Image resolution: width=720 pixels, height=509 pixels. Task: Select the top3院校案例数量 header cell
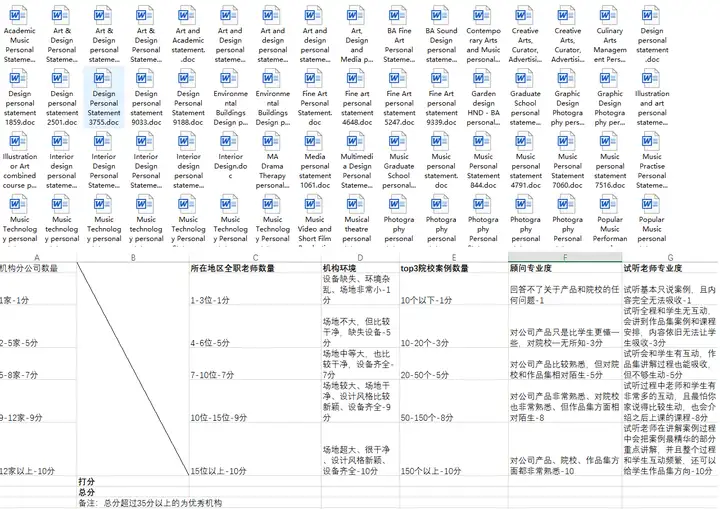pos(454,268)
